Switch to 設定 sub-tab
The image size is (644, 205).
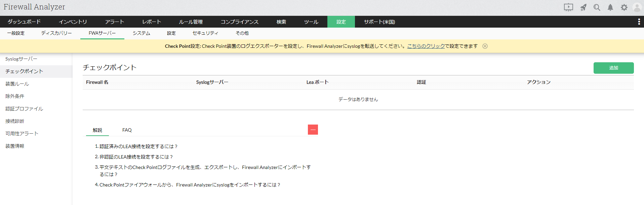(x=171, y=33)
